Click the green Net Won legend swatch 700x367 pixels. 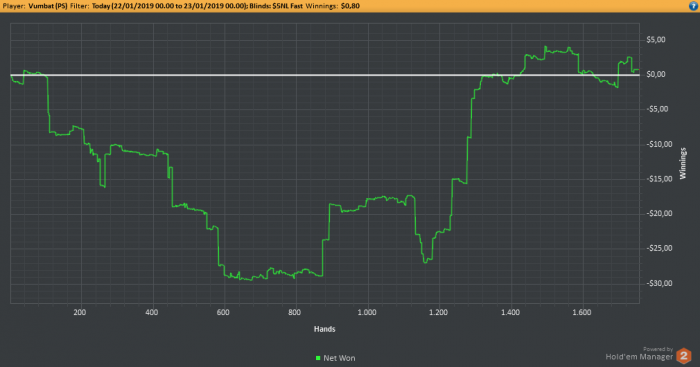(x=318, y=358)
